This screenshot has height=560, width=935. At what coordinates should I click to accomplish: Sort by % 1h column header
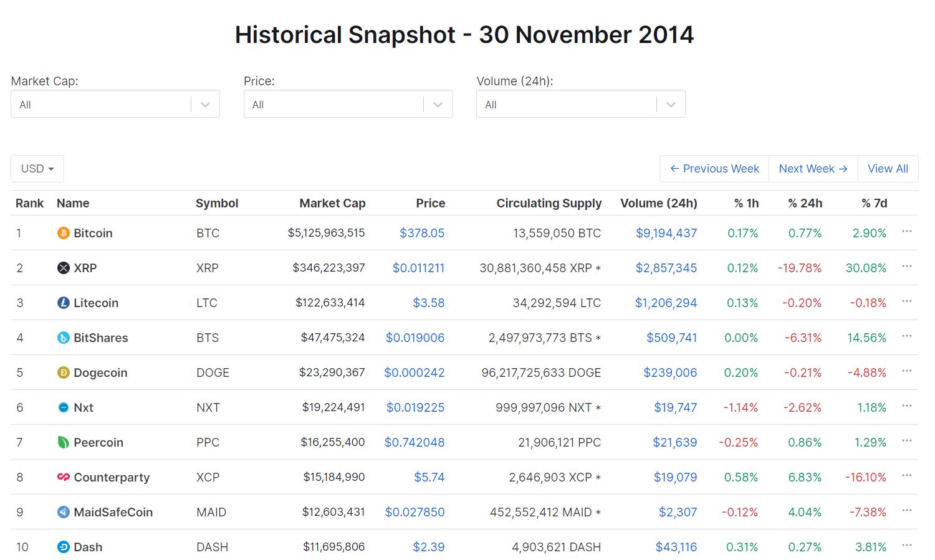746,203
